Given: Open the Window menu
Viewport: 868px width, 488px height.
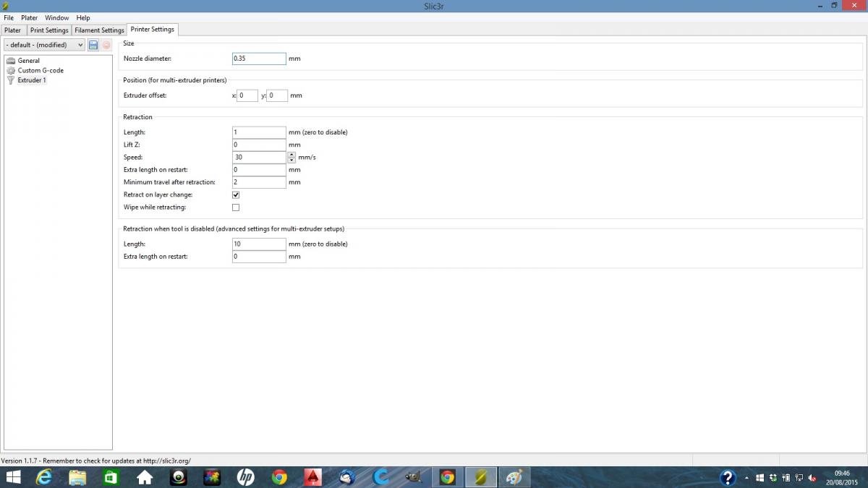Looking at the screenshot, I should pyautogui.click(x=57, y=17).
